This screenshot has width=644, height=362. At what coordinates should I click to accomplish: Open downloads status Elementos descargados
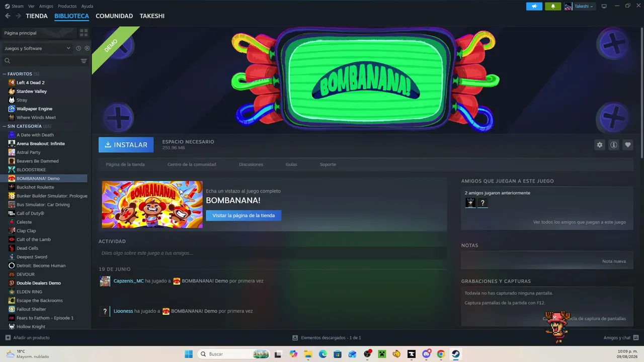click(x=327, y=338)
